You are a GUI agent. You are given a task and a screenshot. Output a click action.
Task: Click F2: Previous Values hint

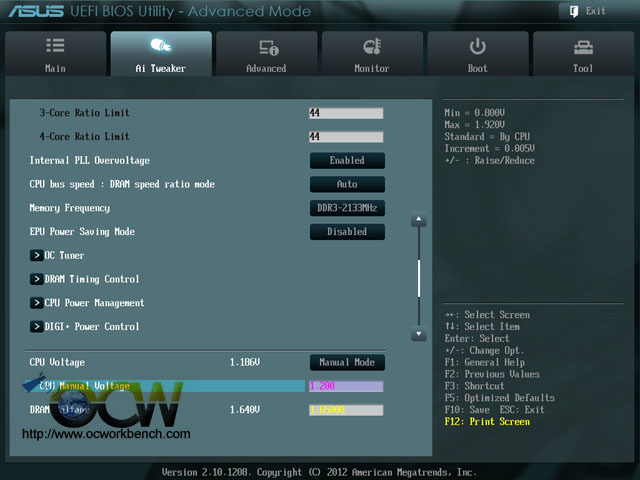492,374
